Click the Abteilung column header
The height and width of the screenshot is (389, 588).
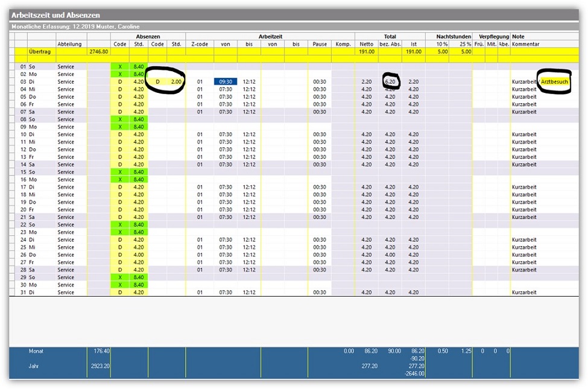point(69,44)
